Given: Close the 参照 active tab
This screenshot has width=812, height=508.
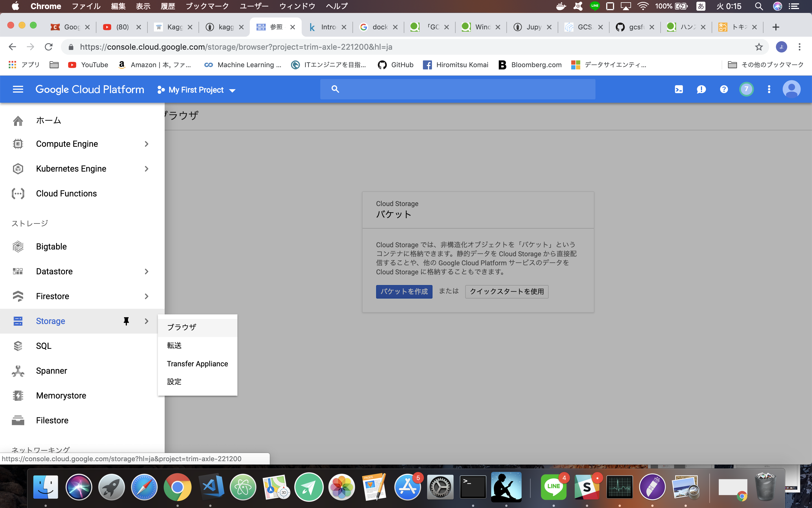Looking at the screenshot, I should click(x=293, y=27).
